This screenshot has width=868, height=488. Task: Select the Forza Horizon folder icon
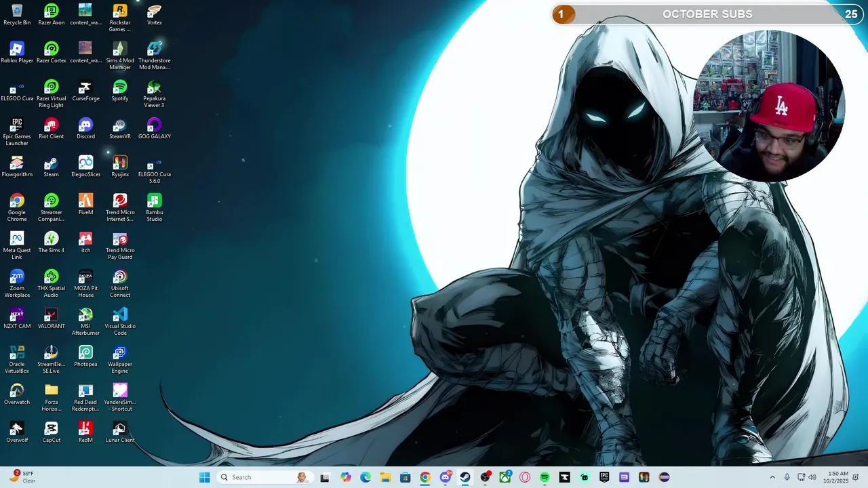[52, 397]
